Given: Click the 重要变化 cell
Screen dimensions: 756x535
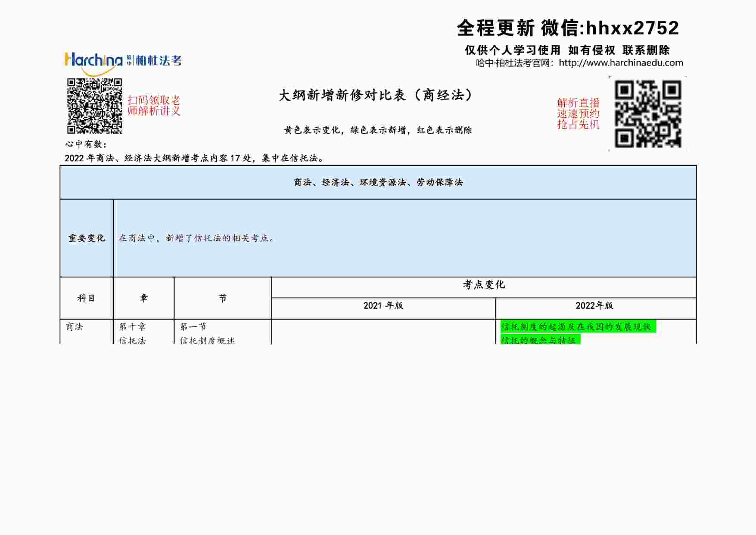Looking at the screenshot, I should (x=87, y=238).
